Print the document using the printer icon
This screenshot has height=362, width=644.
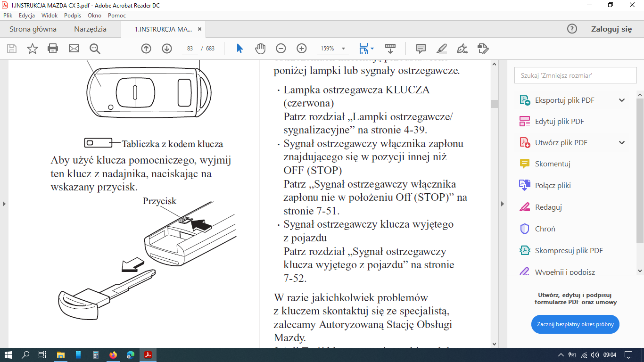[53, 49]
